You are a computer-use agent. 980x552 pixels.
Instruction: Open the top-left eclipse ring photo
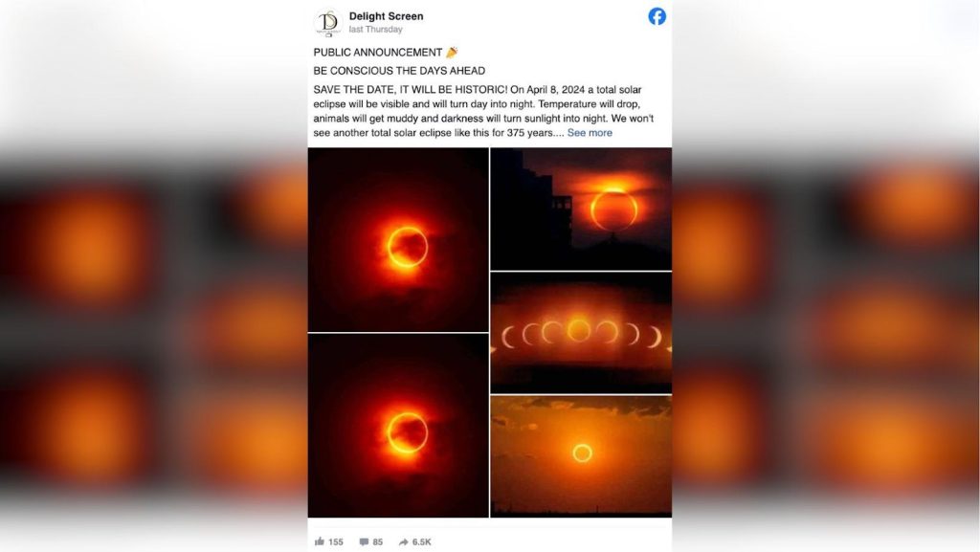pos(398,240)
